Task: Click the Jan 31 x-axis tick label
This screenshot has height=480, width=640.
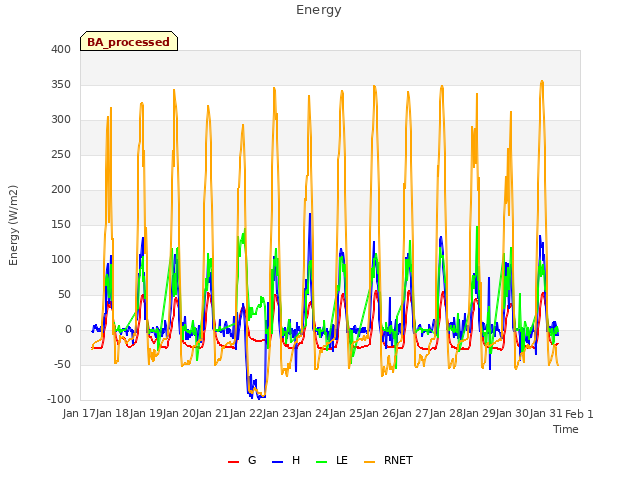Action: pos(546,414)
